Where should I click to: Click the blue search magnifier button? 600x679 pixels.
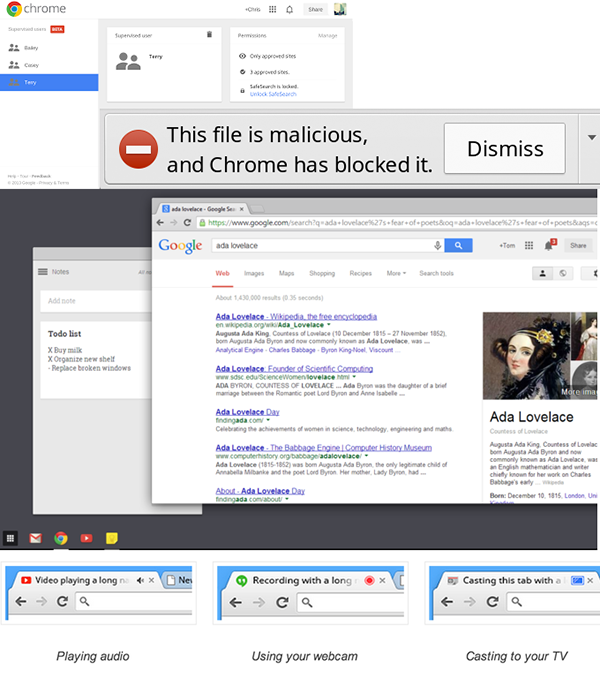pos(458,246)
